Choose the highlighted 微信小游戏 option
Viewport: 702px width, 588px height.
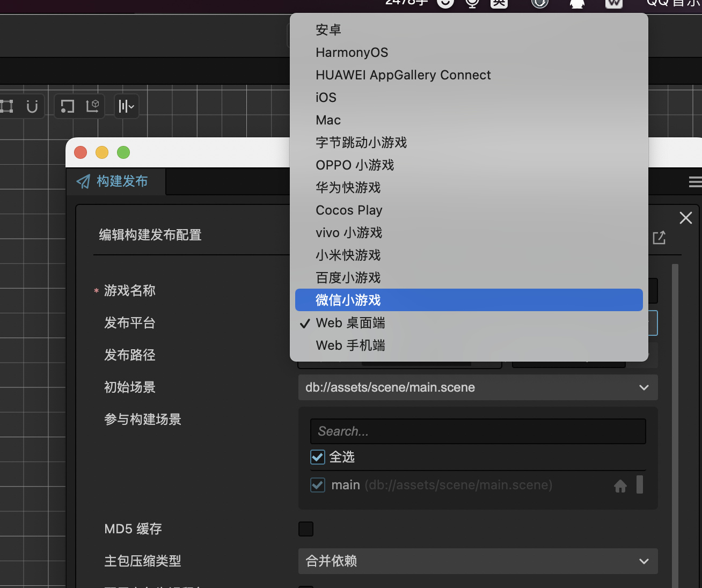pyautogui.click(x=469, y=300)
